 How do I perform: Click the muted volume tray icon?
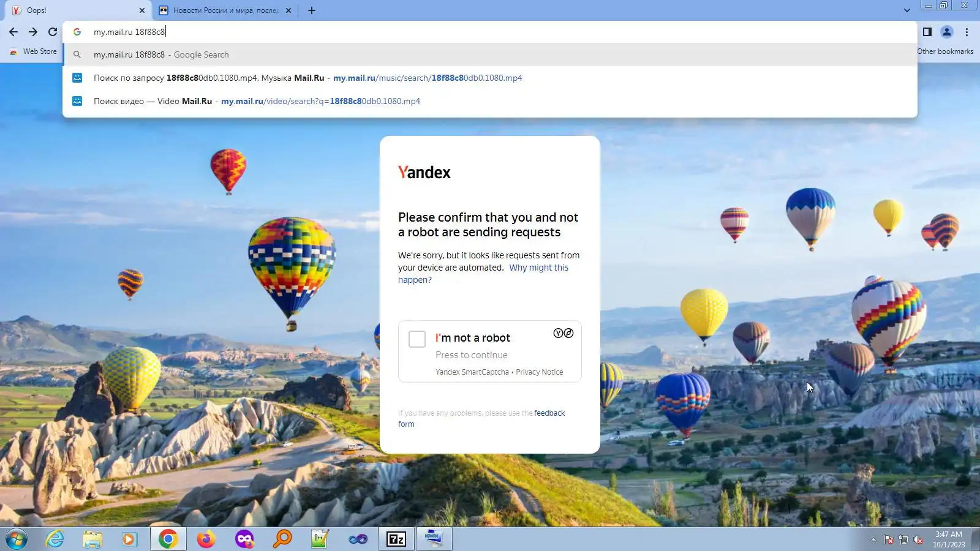[x=918, y=540]
